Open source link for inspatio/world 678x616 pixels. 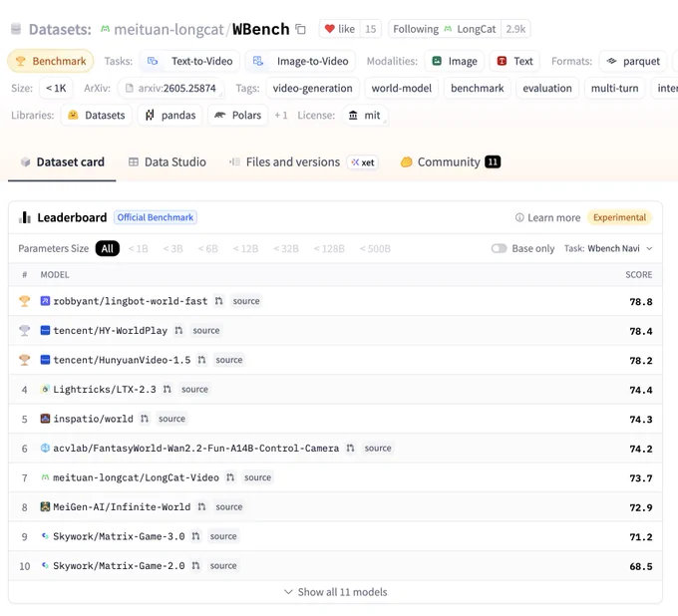pos(171,419)
